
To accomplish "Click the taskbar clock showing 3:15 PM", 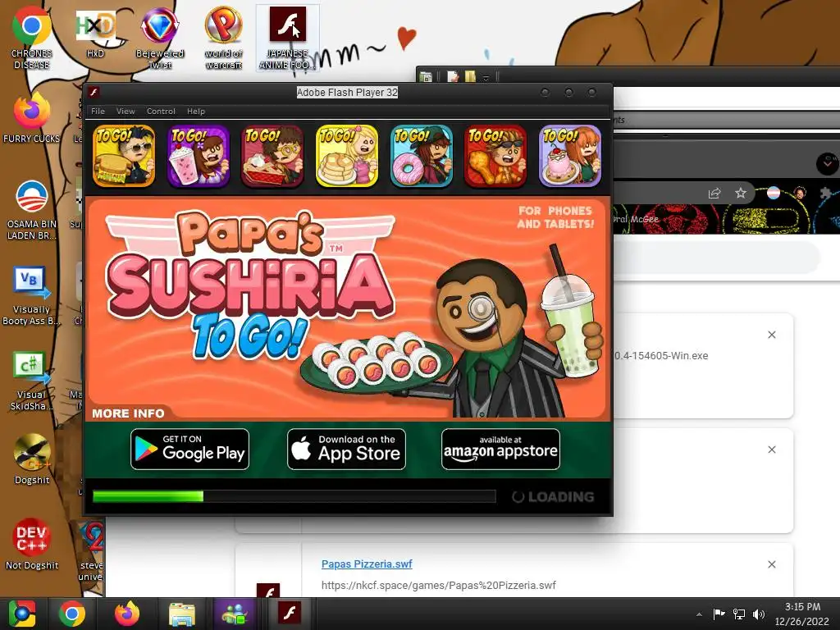I will 802,614.
